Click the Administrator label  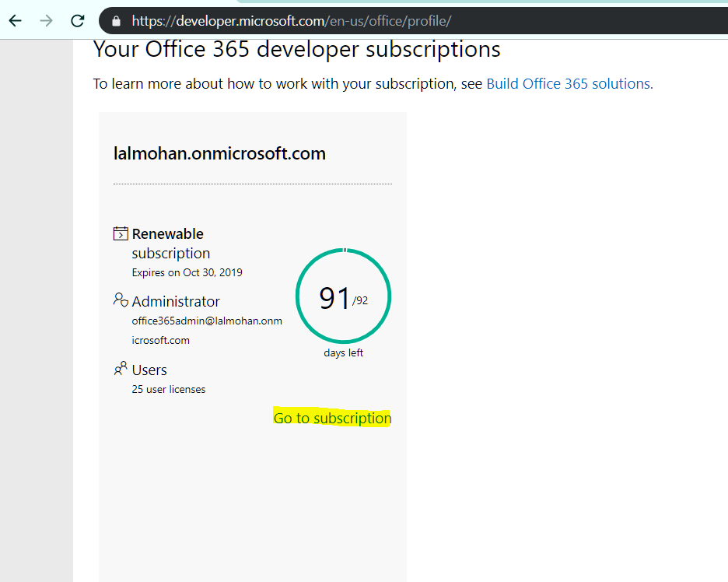click(176, 301)
